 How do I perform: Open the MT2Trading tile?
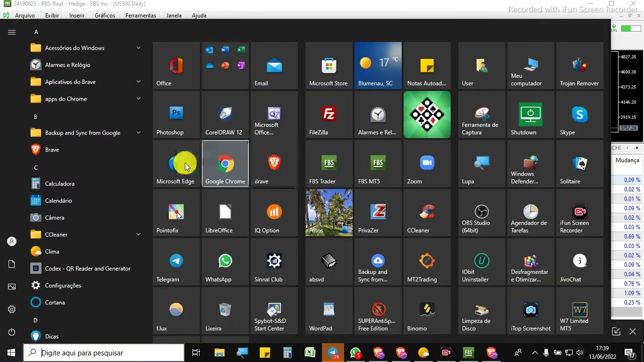click(x=427, y=261)
